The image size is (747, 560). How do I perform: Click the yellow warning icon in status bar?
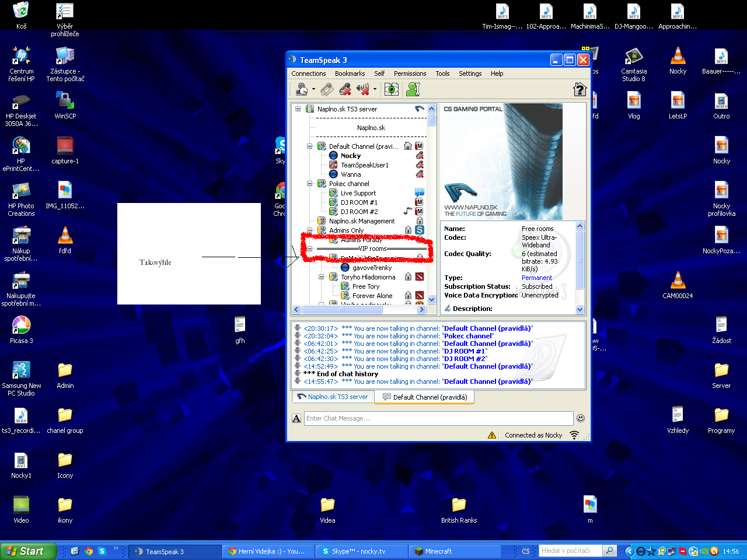(492, 435)
